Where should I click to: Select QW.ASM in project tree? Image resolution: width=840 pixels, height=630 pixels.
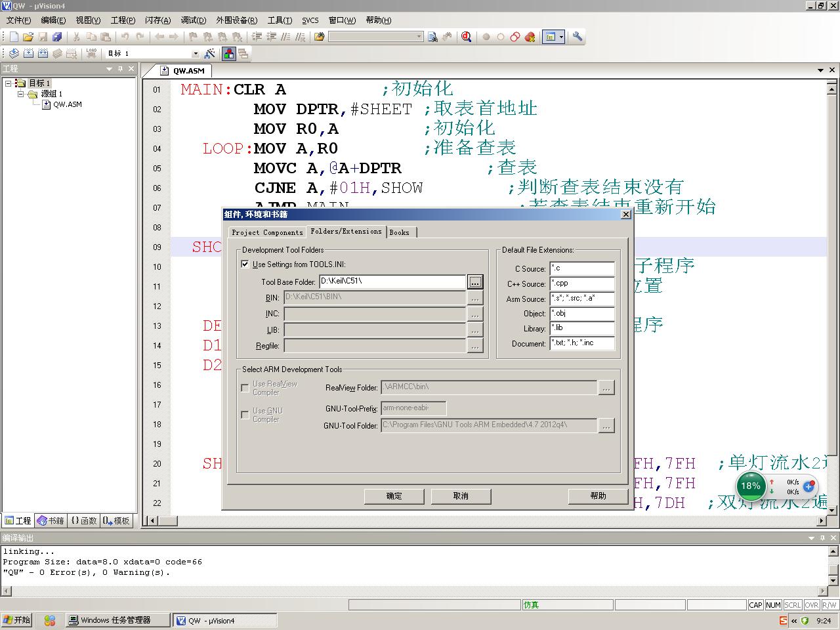(x=67, y=104)
